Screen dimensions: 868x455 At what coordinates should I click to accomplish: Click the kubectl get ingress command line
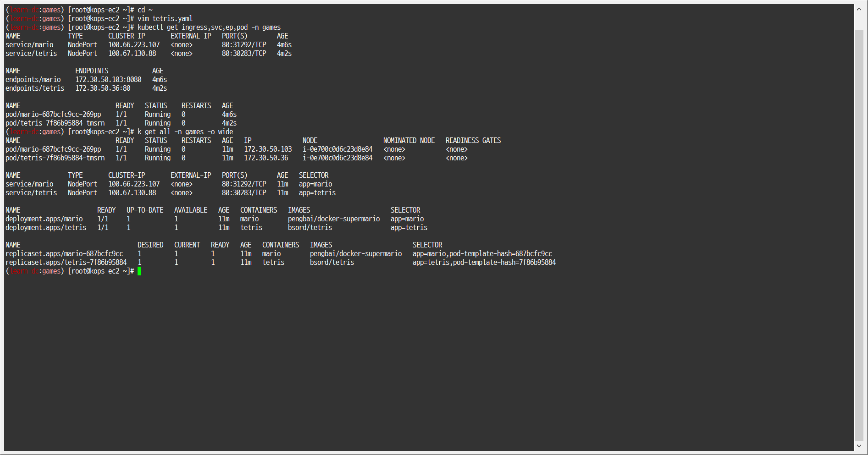tap(206, 27)
